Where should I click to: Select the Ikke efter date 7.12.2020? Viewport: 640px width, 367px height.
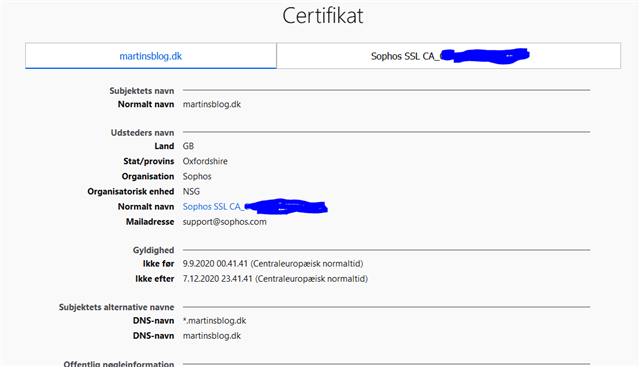click(275, 279)
